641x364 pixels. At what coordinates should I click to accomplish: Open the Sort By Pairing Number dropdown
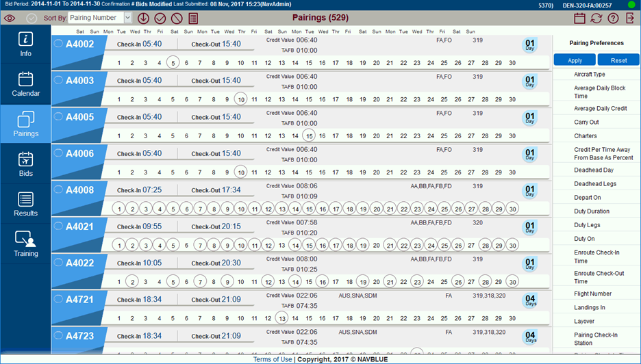pos(100,18)
